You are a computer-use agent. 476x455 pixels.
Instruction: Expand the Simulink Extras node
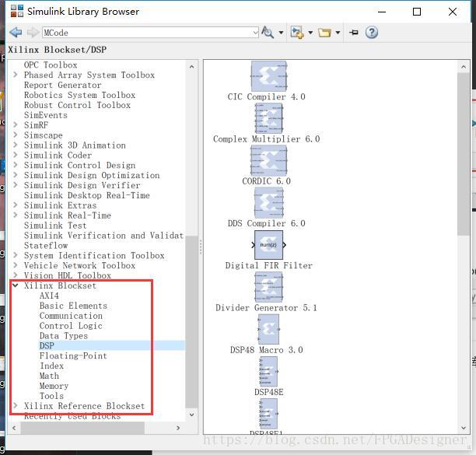[x=16, y=205]
